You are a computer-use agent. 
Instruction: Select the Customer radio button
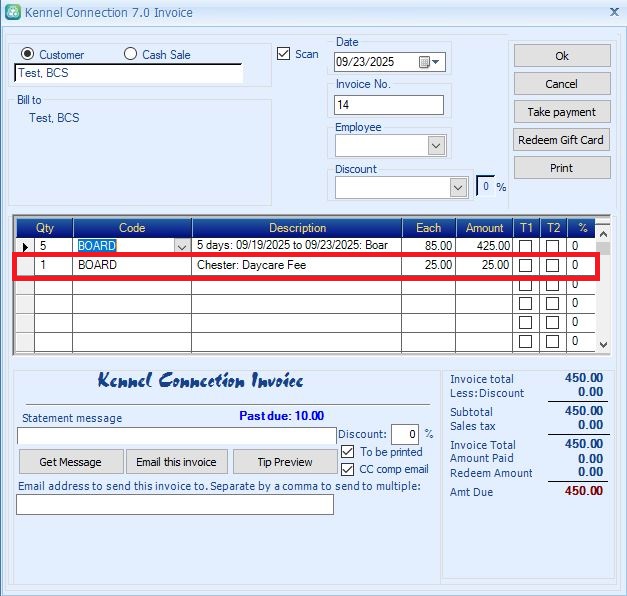27,54
